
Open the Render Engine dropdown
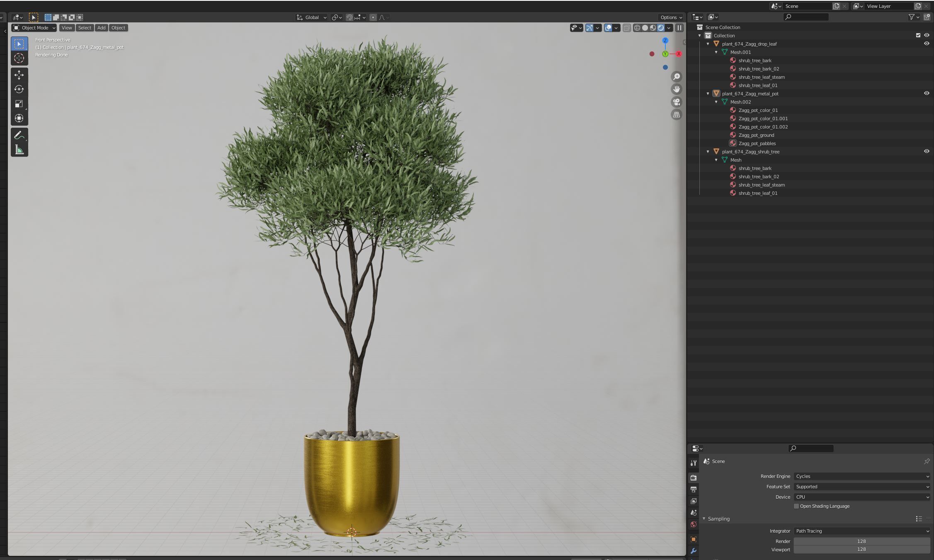(861, 476)
